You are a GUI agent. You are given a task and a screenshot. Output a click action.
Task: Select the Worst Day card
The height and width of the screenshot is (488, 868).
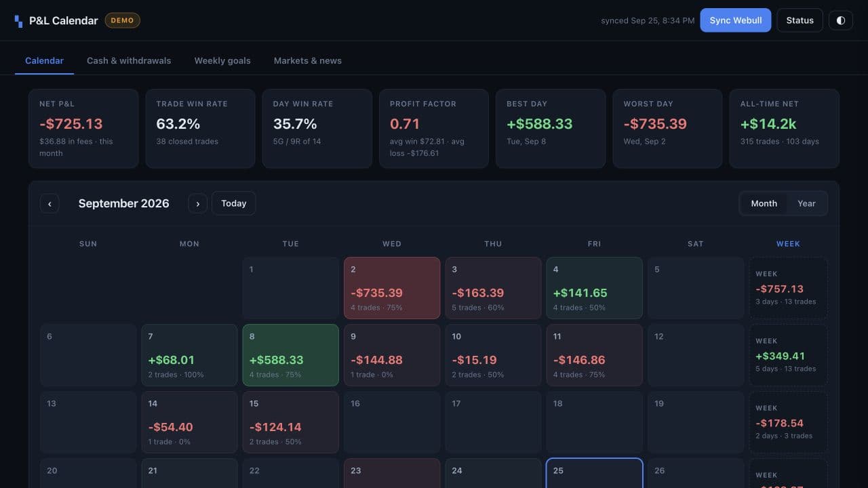[x=667, y=128]
